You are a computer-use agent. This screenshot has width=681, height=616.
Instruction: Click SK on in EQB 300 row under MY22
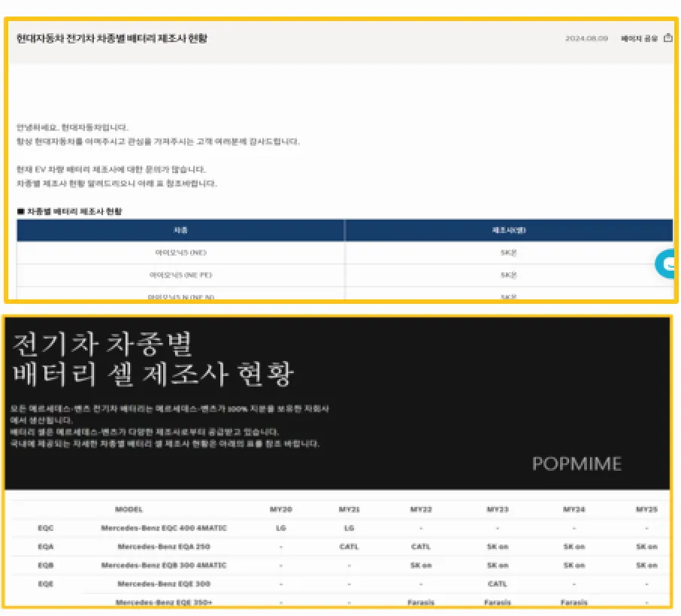pos(421,565)
